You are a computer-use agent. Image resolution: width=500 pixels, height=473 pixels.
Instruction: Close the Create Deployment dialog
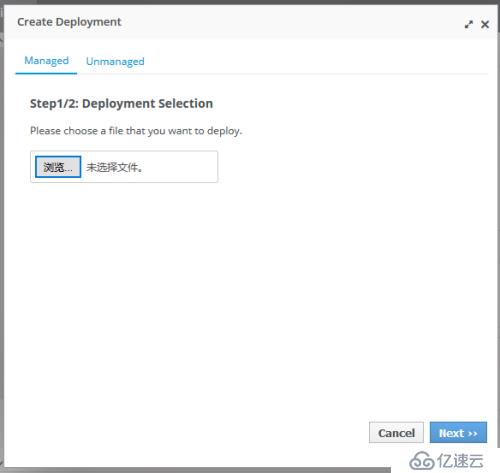(x=485, y=24)
